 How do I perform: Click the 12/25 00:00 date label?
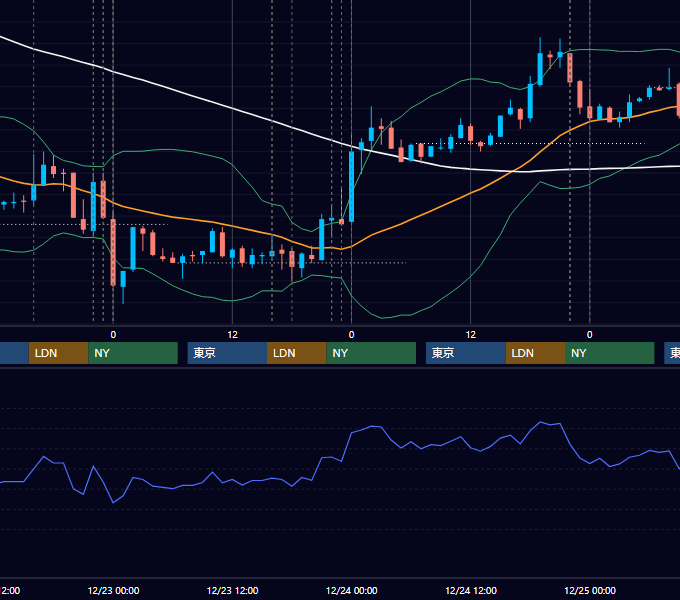point(590,590)
